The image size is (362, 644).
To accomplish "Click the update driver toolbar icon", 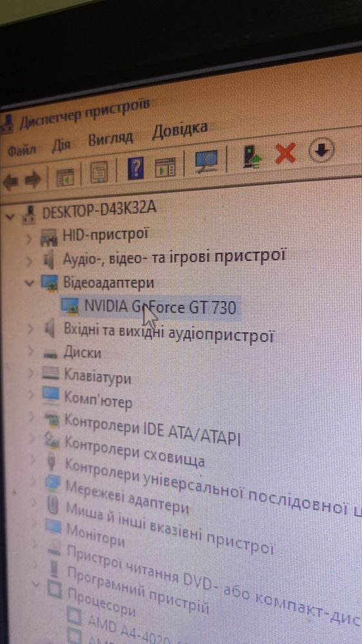I will (252, 157).
